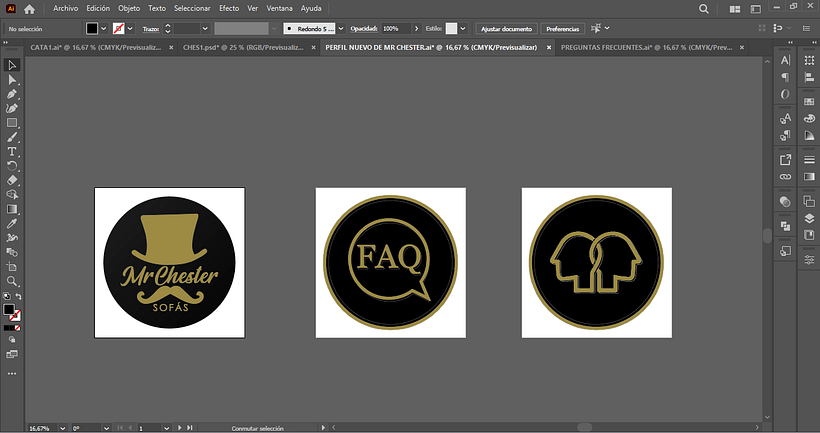Open Redondo 5 brush definition dropdown
The width and height of the screenshot is (820, 433).
click(341, 29)
